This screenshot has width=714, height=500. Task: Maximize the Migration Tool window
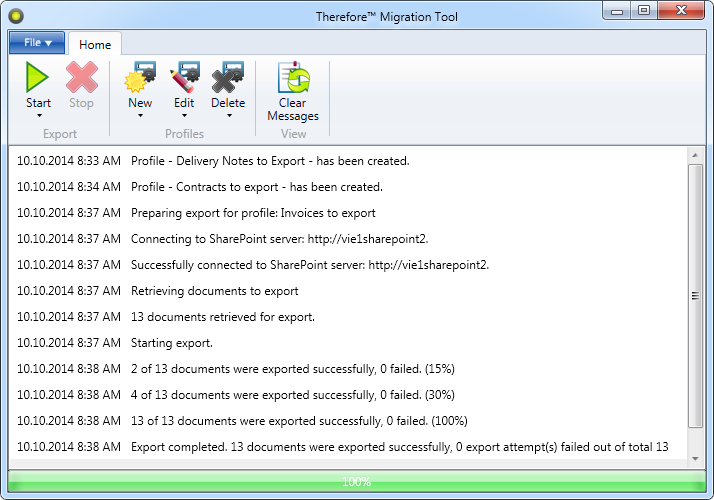point(644,10)
